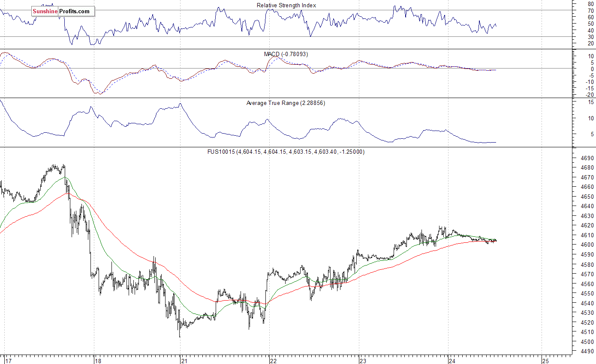Image resolution: width=596 pixels, height=364 pixels.
Task: Click date label 24 on time axis
Action: point(452,361)
